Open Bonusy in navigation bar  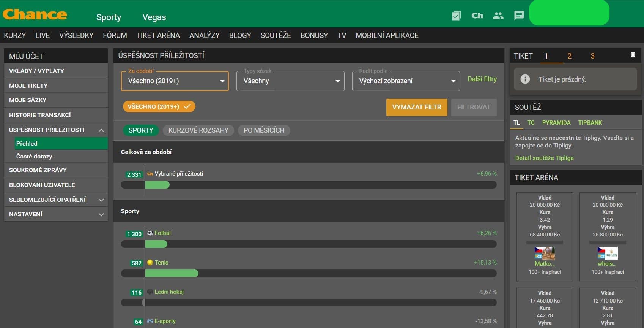[x=314, y=35]
